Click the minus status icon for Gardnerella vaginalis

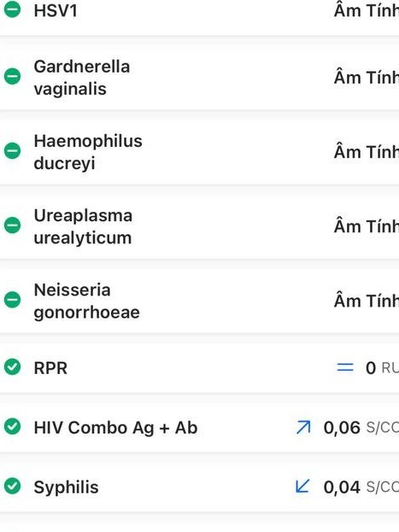pos(12,76)
